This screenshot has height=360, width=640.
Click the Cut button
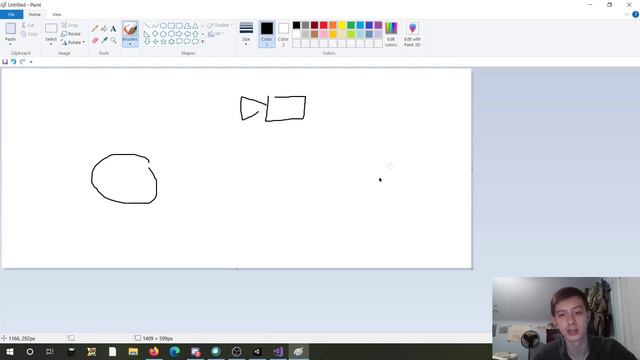[28, 25]
